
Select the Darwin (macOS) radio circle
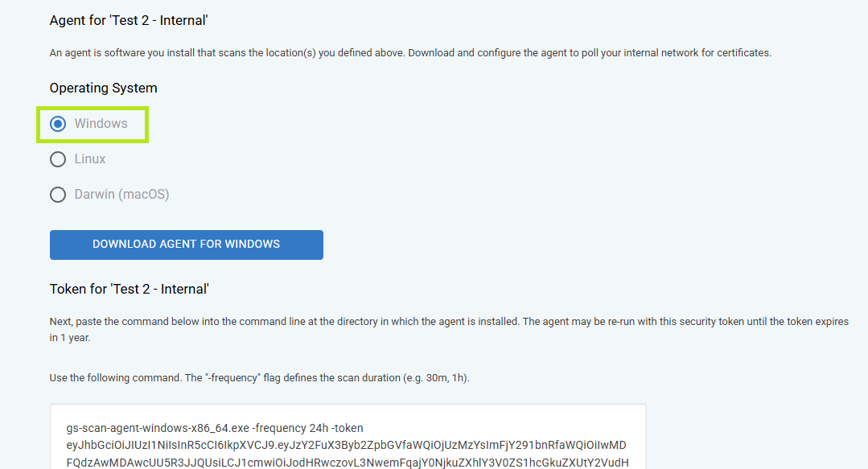58,195
